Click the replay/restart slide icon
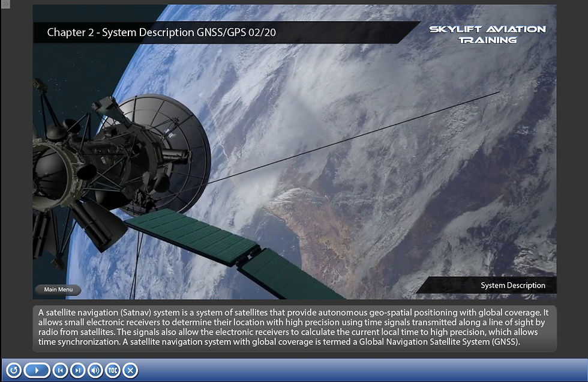Viewport: 588px width, 382px height. tap(13, 371)
